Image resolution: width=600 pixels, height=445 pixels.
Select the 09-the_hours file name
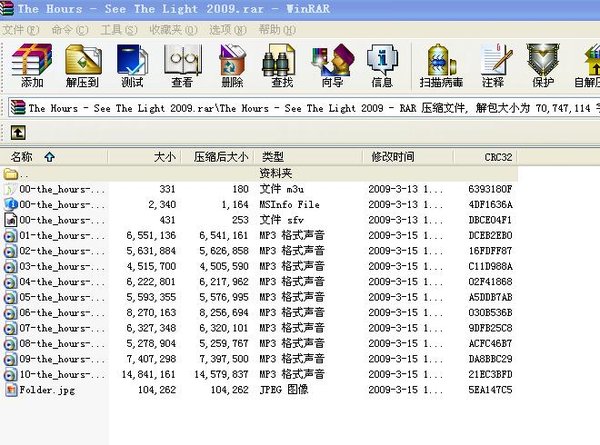click(62, 359)
